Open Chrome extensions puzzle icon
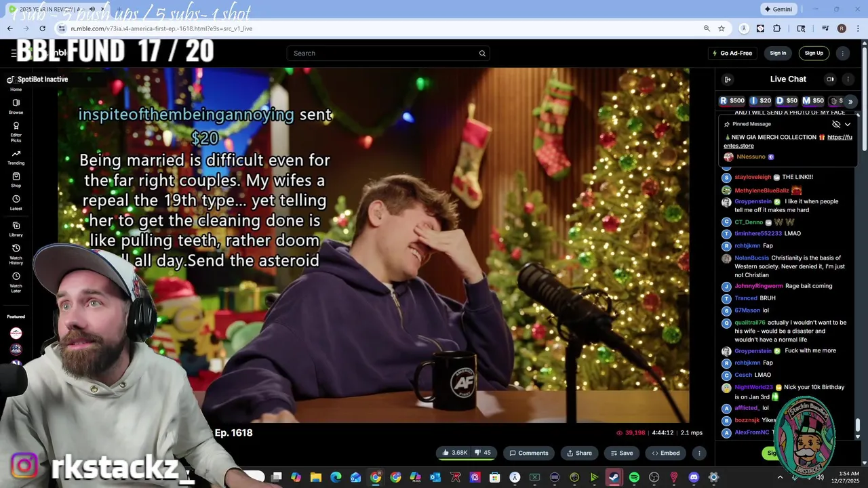The width and height of the screenshot is (868, 488). pyautogui.click(x=777, y=28)
